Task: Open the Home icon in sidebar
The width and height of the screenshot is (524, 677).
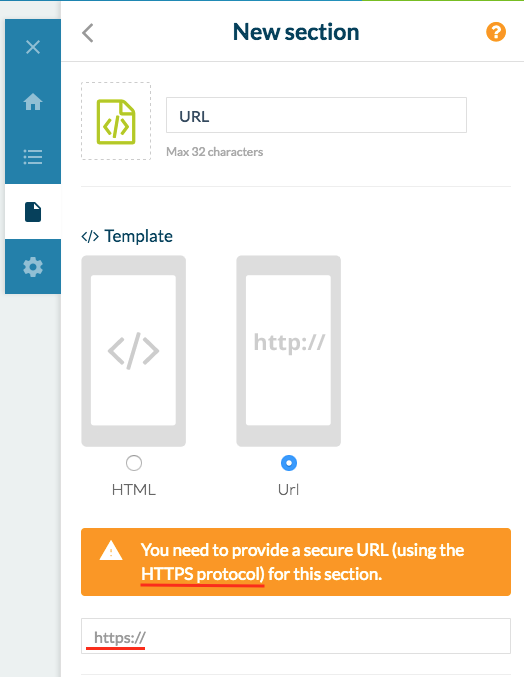Action: pos(33,102)
